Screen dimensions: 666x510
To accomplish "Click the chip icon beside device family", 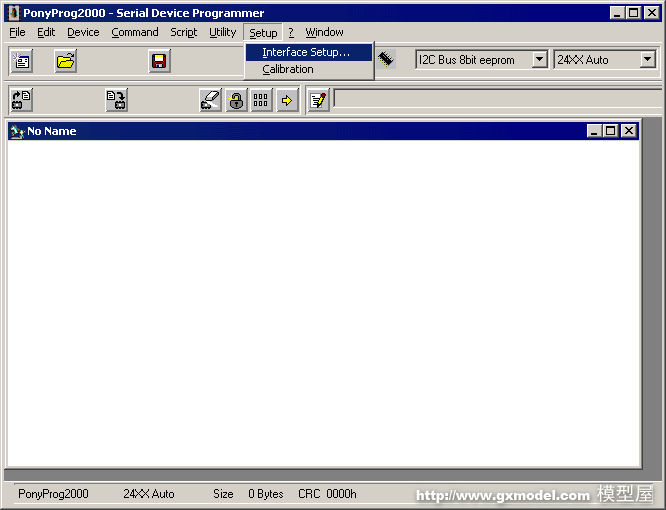I will tap(387, 60).
